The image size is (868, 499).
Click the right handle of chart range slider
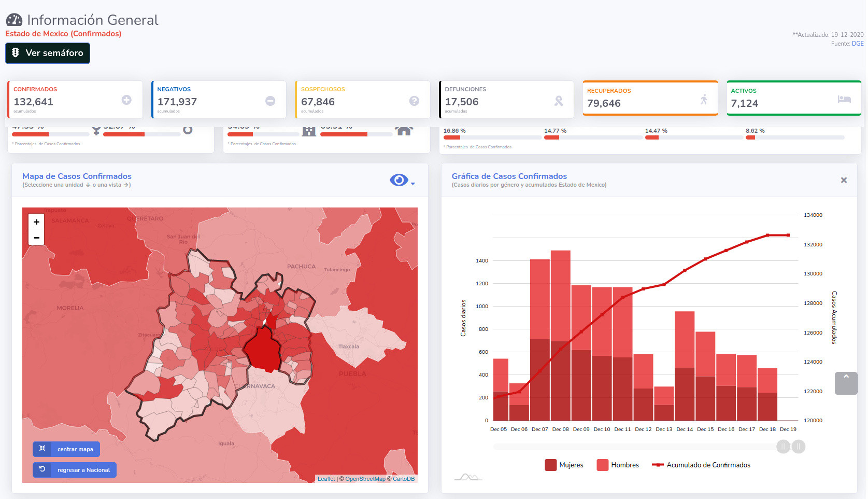tap(799, 446)
